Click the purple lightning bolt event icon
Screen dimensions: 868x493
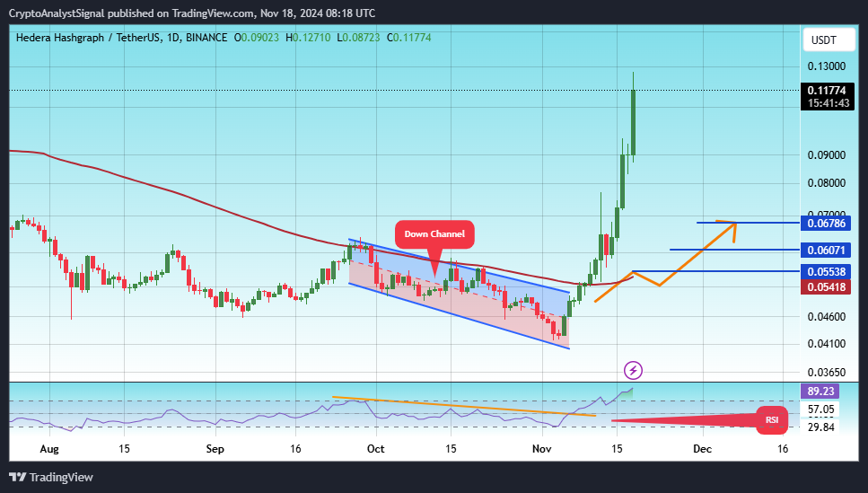point(634,370)
